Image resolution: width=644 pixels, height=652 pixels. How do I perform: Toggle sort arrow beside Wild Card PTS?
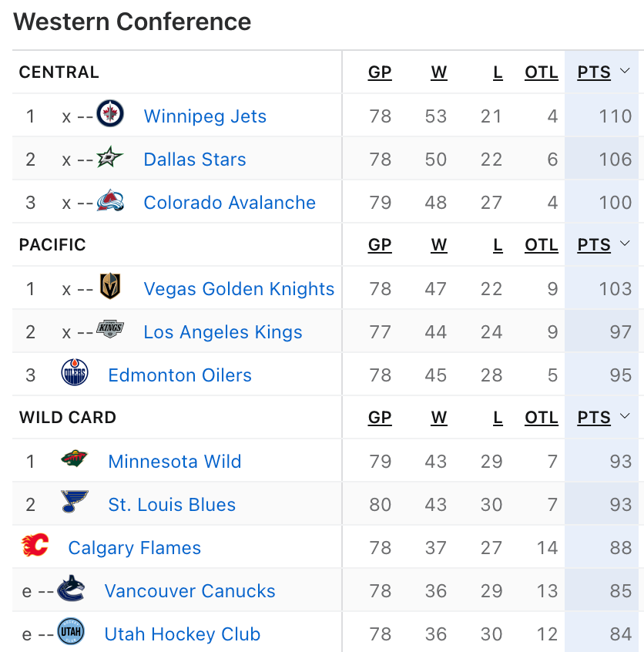tap(625, 416)
